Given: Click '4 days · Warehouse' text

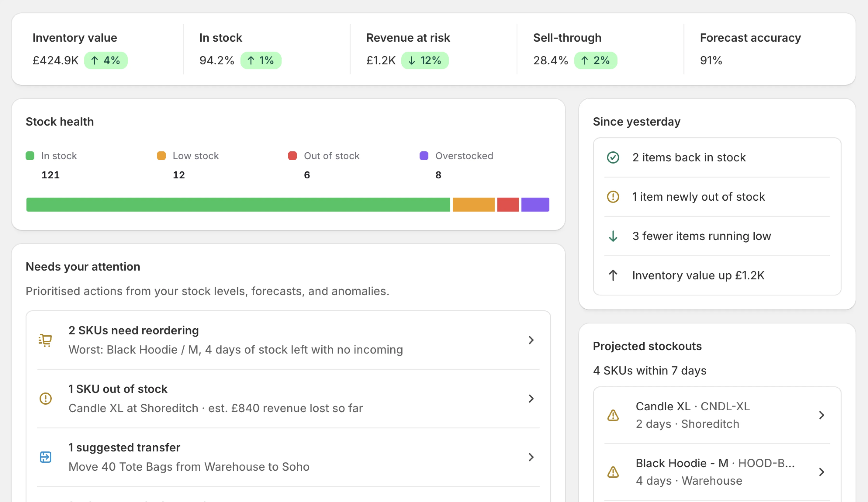Looking at the screenshot, I should click(x=689, y=481).
